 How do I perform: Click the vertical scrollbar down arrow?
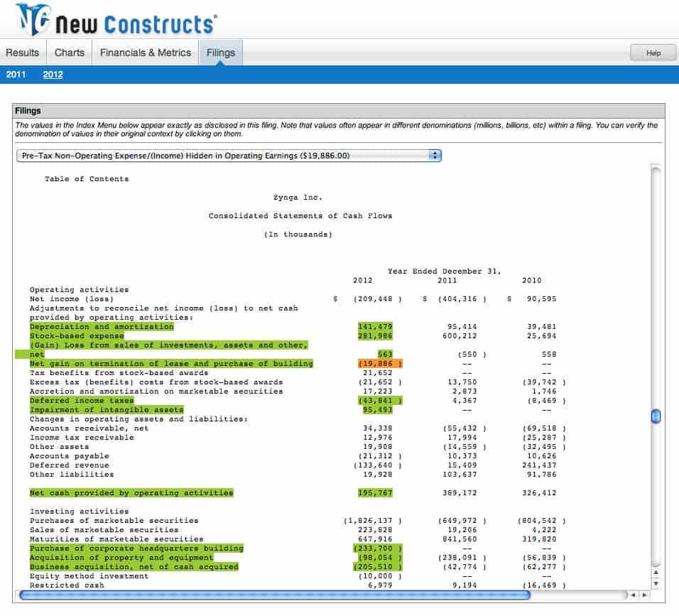(x=656, y=583)
